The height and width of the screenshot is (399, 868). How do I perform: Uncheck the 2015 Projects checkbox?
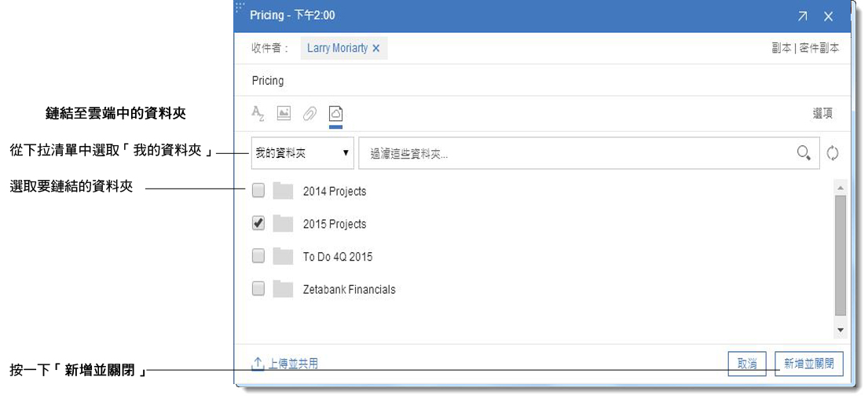[258, 224]
